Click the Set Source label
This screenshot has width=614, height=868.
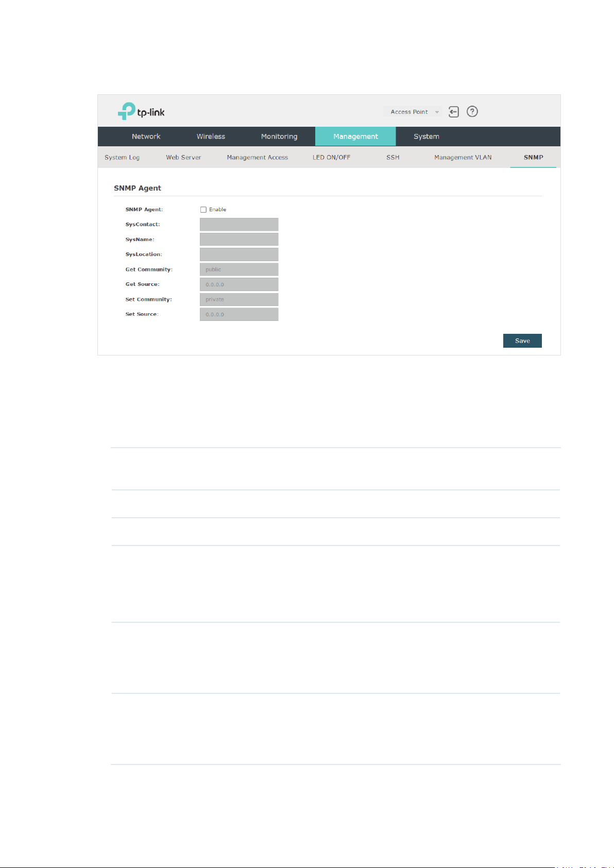click(x=142, y=314)
